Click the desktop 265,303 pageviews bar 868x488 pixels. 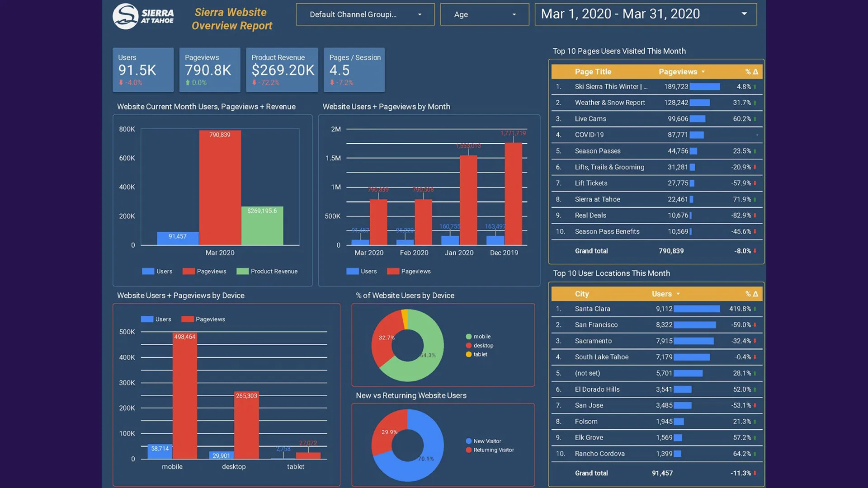(246, 426)
